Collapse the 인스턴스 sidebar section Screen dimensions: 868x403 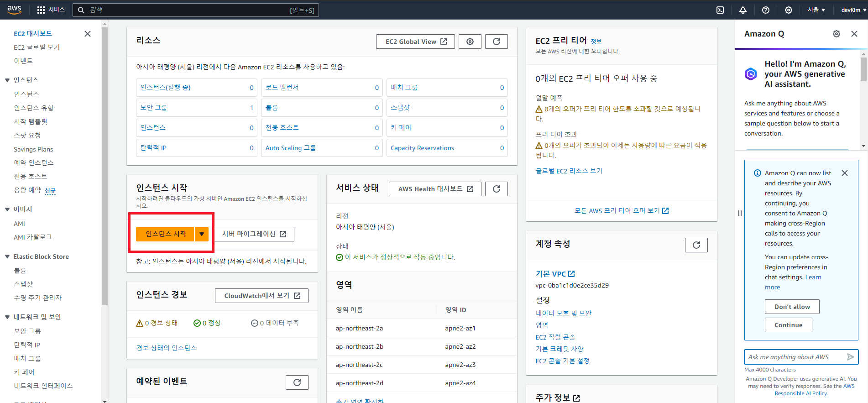pyautogui.click(x=7, y=80)
